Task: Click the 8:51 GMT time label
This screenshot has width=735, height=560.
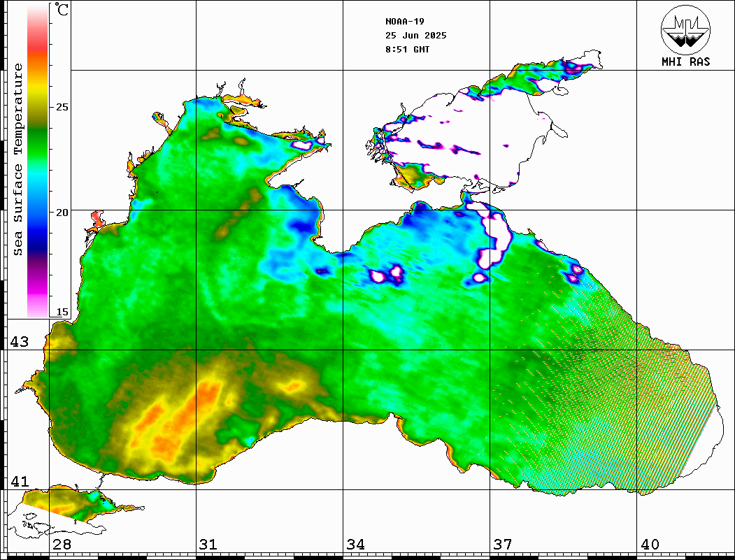Action: [407, 50]
